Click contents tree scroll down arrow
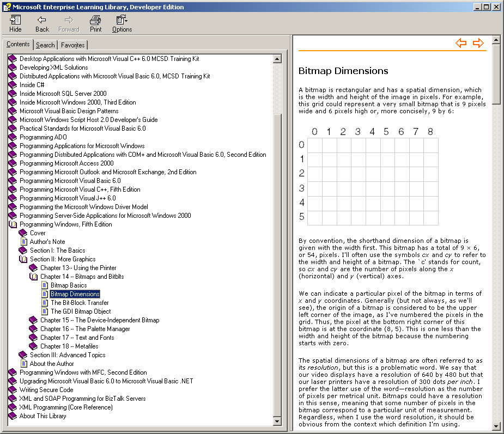Image resolution: width=504 pixels, height=434 pixels. click(277, 421)
